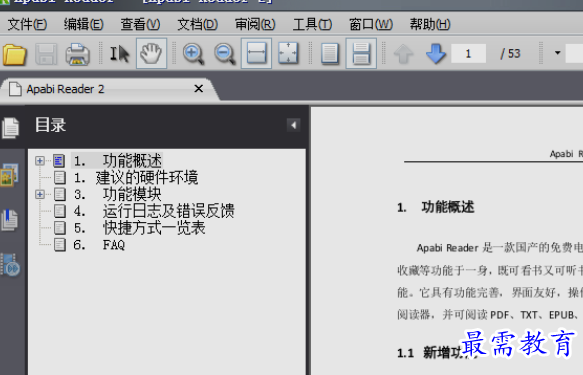Switch to continuous page view

[361, 54]
